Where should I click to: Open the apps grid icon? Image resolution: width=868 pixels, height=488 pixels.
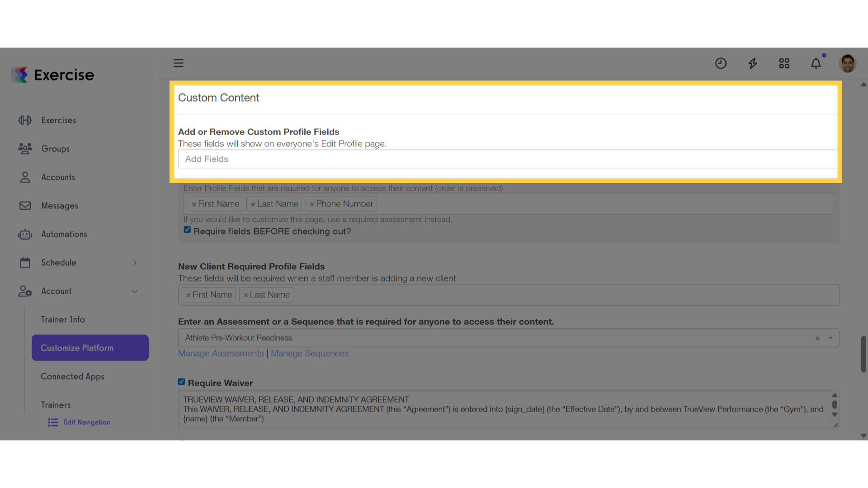click(784, 63)
